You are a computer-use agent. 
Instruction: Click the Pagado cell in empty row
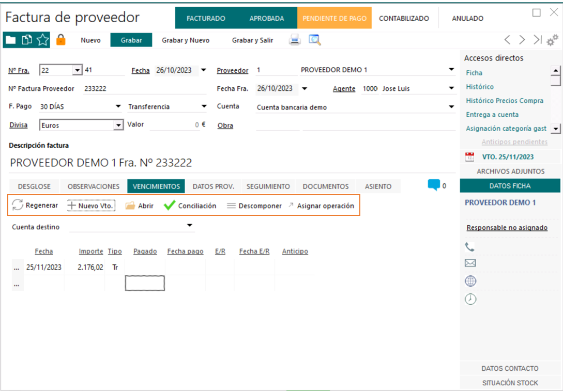click(x=145, y=284)
